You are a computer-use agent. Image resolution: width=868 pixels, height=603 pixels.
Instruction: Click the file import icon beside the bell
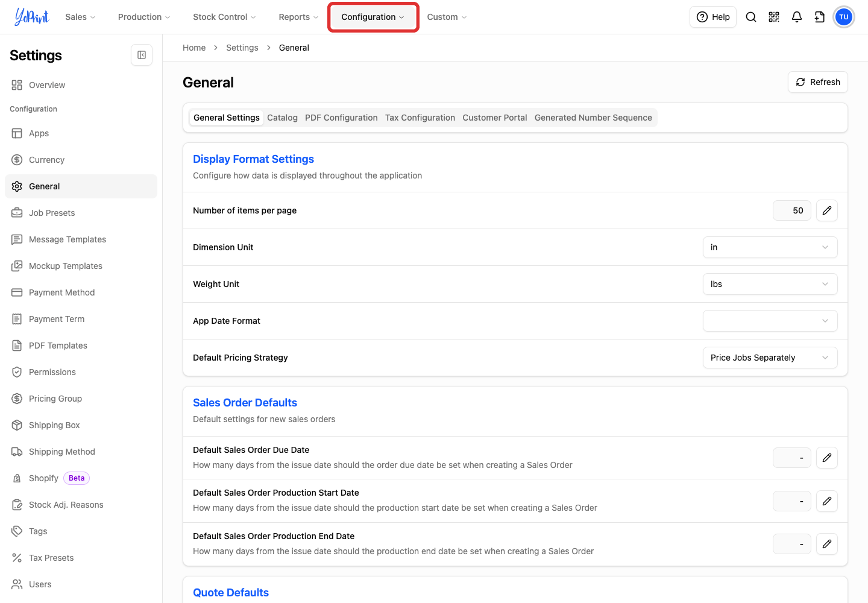coord(820,17)
